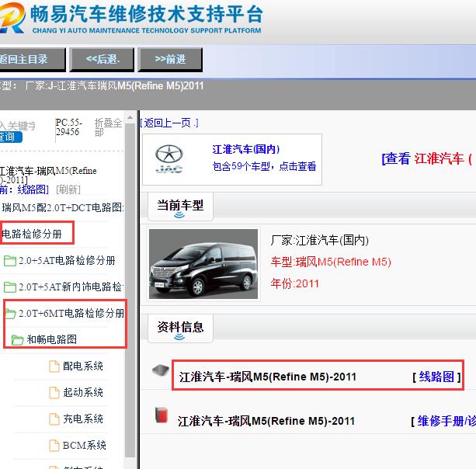Expand folder icon of 2.0+5AT电路检修分册
This screenshot has height=469, width=476.
(10, 261)
